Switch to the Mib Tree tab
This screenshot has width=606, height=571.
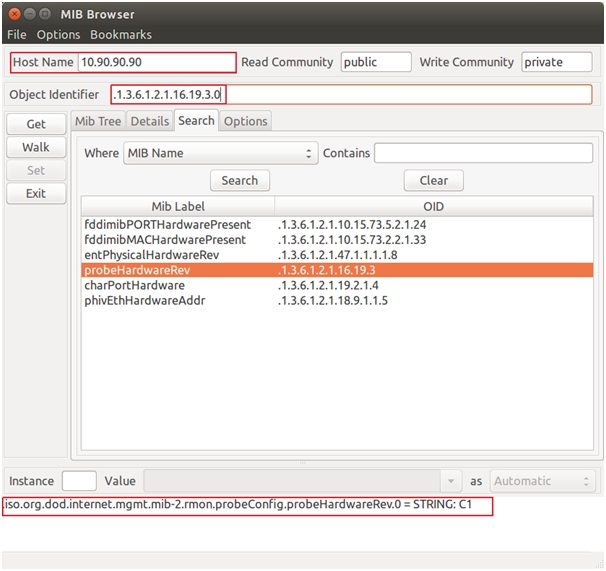(97, 121)
